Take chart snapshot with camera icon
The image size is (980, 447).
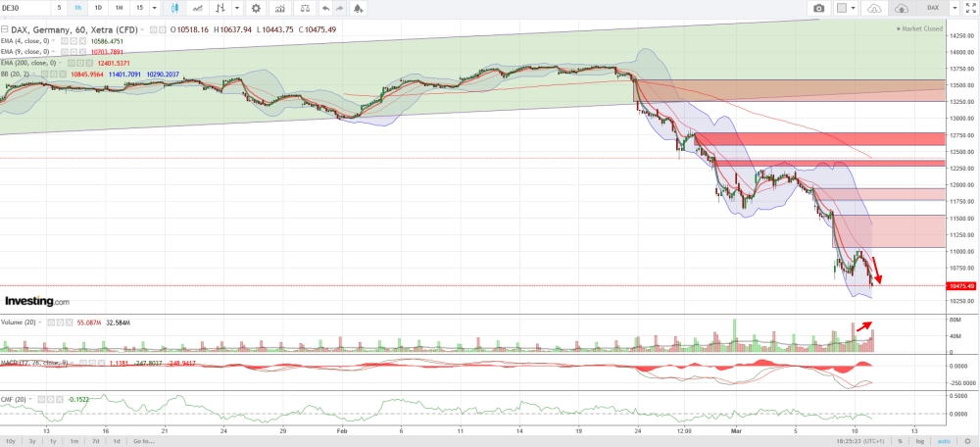click(818, 8)
